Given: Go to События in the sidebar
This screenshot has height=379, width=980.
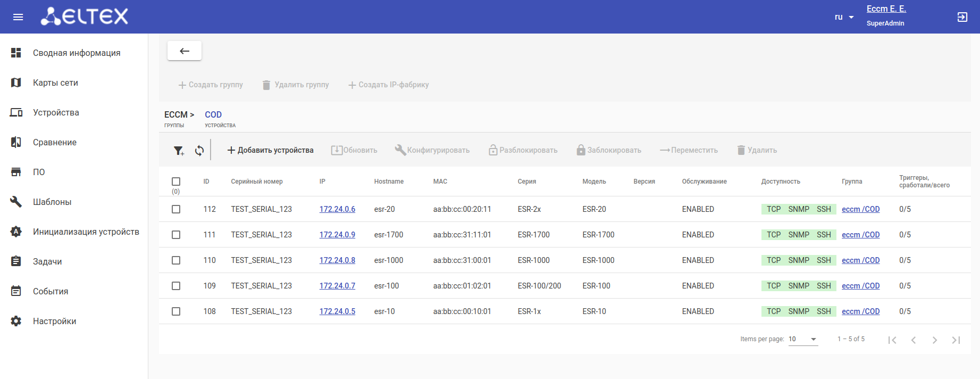Looking at the screenshot, I should tap(51, 291).
